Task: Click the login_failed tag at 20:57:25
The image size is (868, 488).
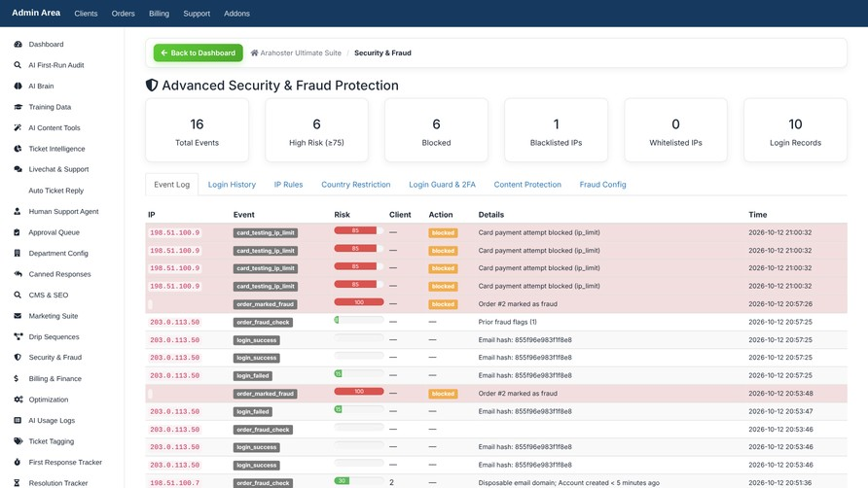Action: tap(253, 375)
